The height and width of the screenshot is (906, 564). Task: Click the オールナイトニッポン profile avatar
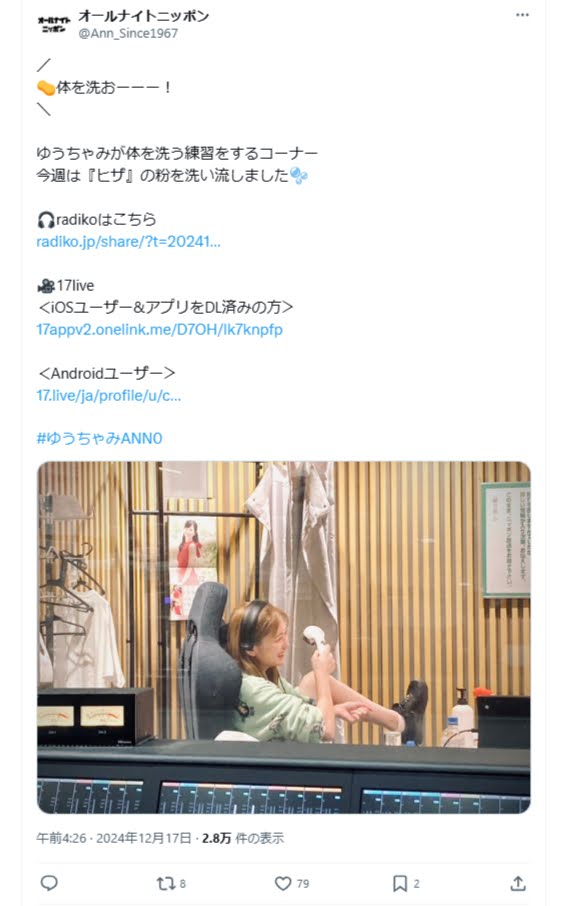(x=54, y=24)
